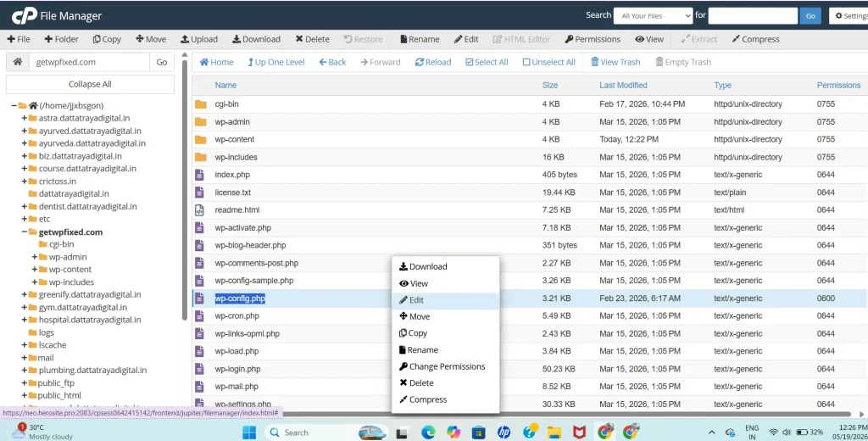This screenshot has height=441, width=868.
Task: Click Download in the top toolbar
Action: click(x=256, y=39)
